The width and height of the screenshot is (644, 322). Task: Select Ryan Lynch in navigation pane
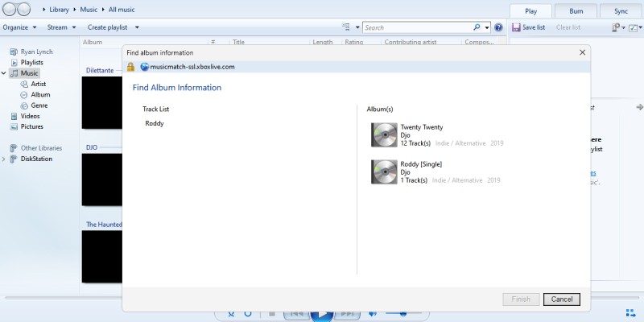tap(36, 52)
